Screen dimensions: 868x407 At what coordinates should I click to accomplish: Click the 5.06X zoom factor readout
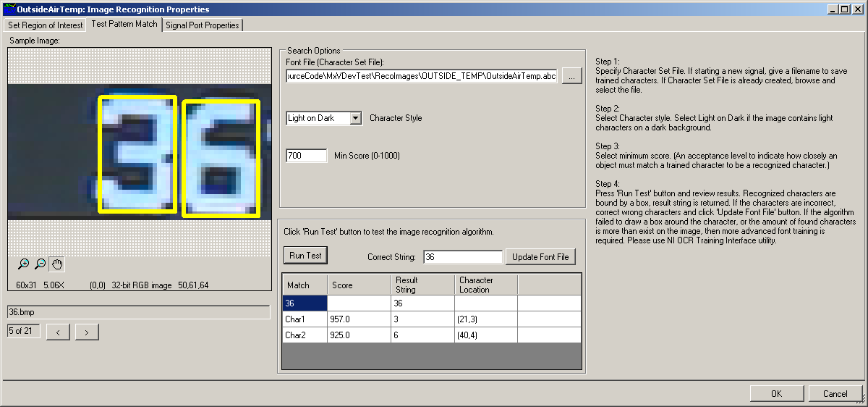click(54, 285)
